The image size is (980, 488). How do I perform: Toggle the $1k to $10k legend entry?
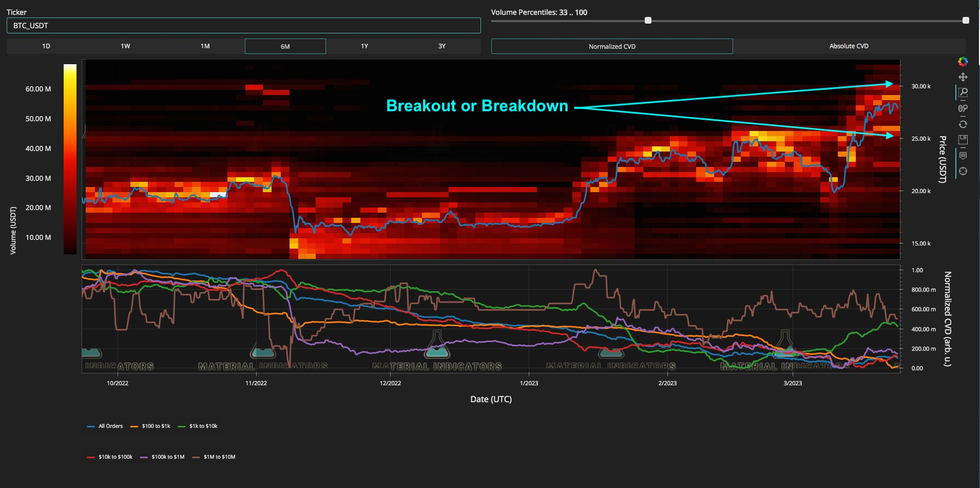(x=198, y=426)
